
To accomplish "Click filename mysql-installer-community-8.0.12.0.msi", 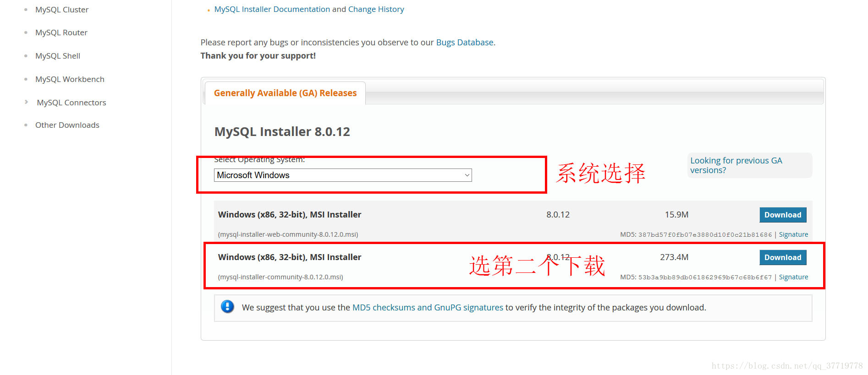I will coord(280,277).
